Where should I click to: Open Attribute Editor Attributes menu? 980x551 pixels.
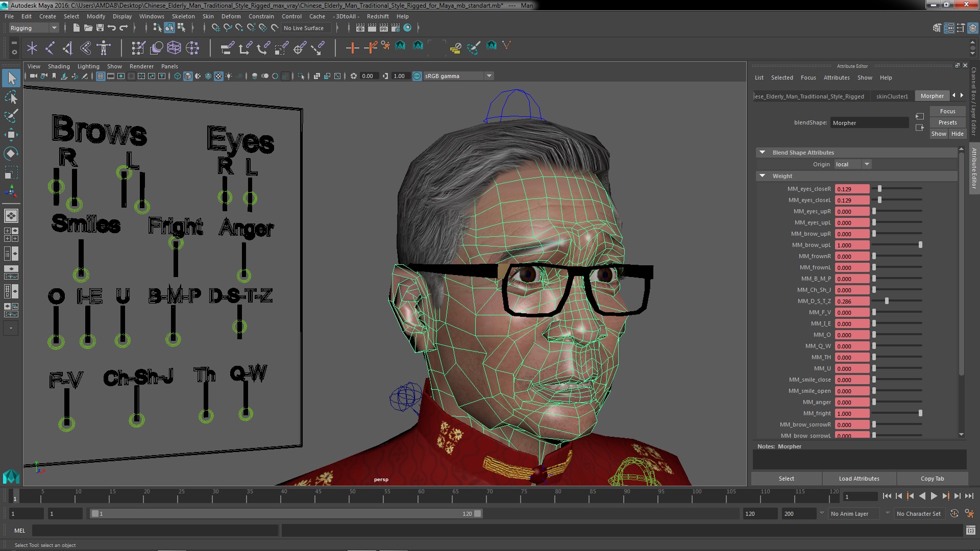coord(837,78)
